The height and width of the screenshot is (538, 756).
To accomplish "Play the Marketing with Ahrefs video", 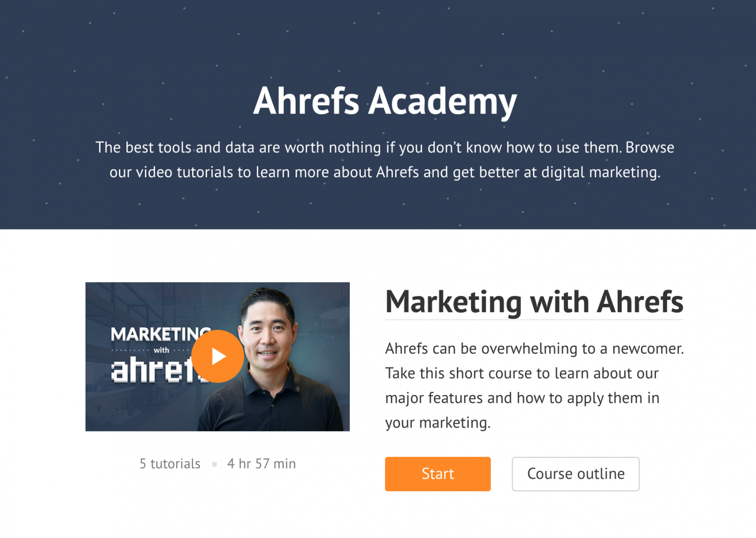I will [217, 356].
